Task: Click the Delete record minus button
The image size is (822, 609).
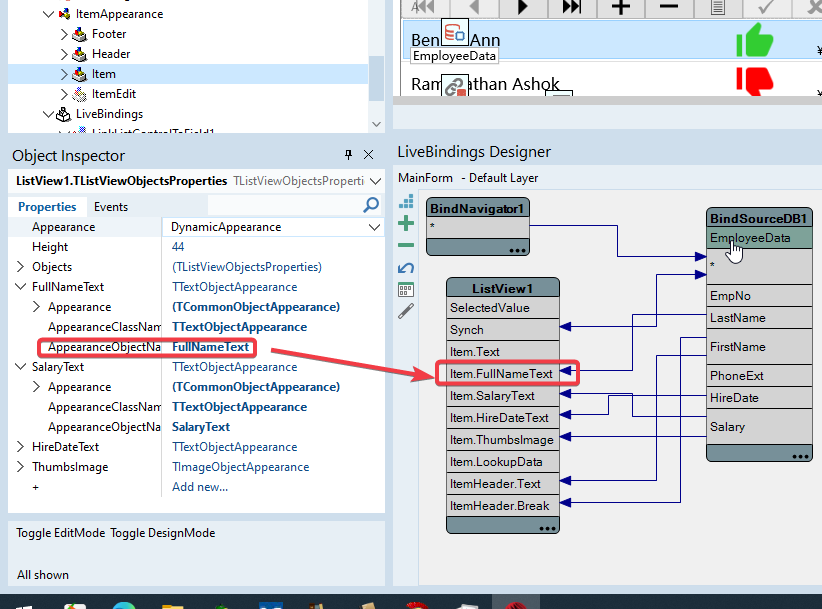Action: pos(669,7)
